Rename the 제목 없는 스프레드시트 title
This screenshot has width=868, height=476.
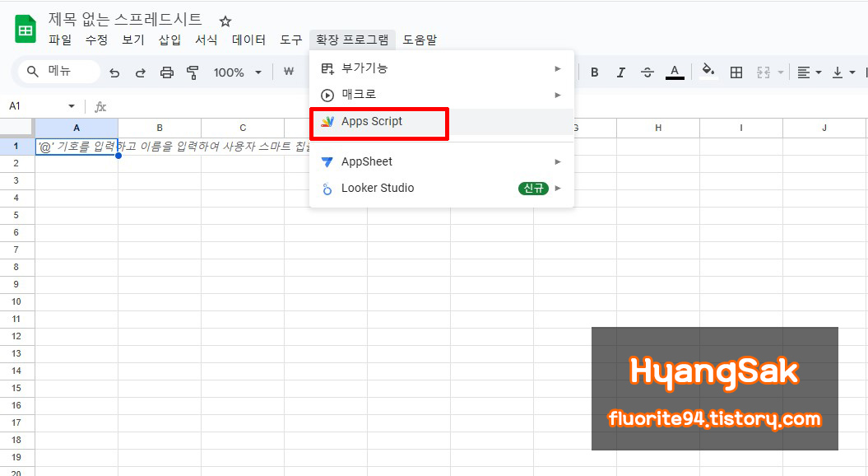pyautogui.click(x=125, y=20)
